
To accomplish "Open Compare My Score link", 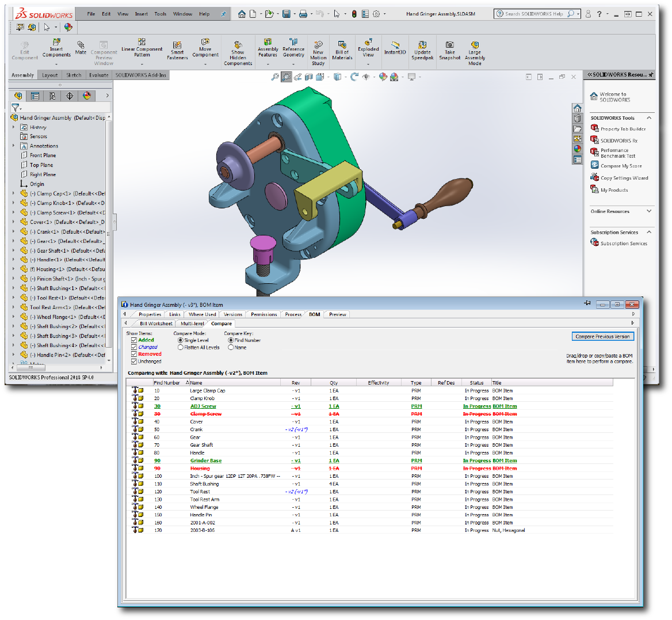I will pos(621,166).
